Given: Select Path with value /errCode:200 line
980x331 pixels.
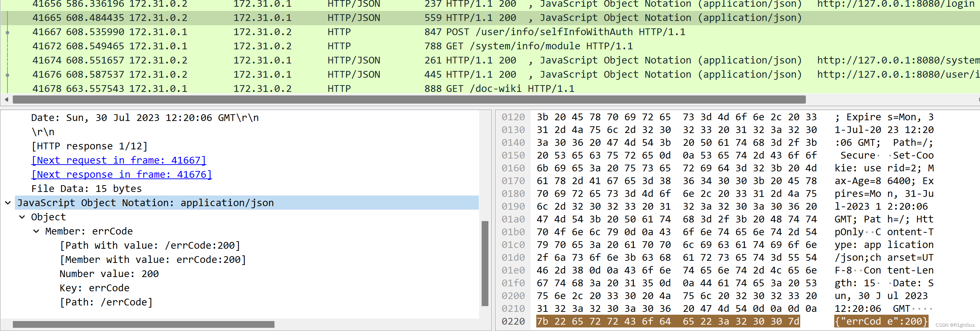Looking at the screenshot, I should 150,246.
